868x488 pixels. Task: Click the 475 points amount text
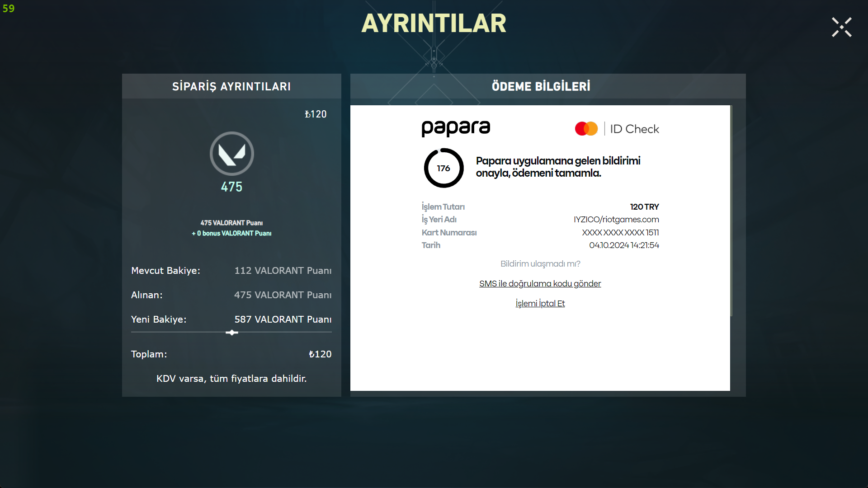(231, 187)
